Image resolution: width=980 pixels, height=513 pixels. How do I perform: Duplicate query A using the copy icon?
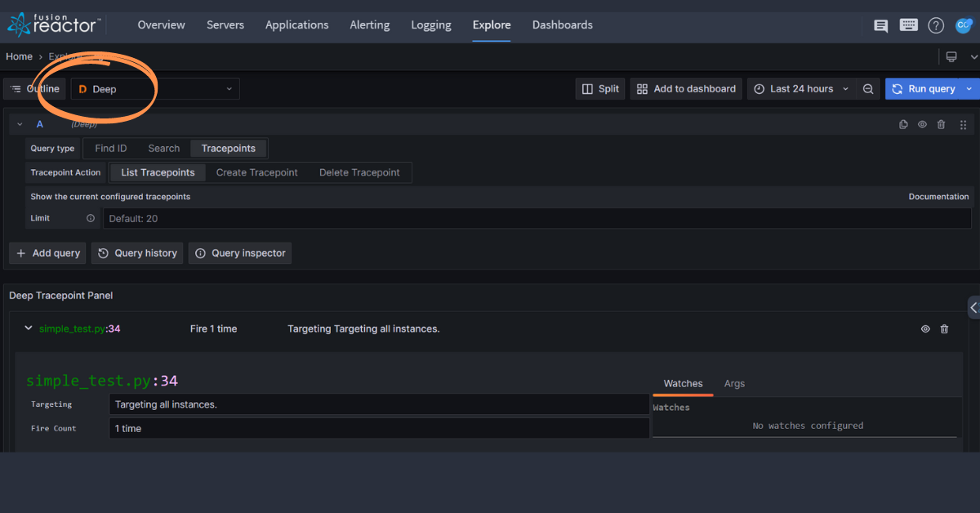click(903, 124)
